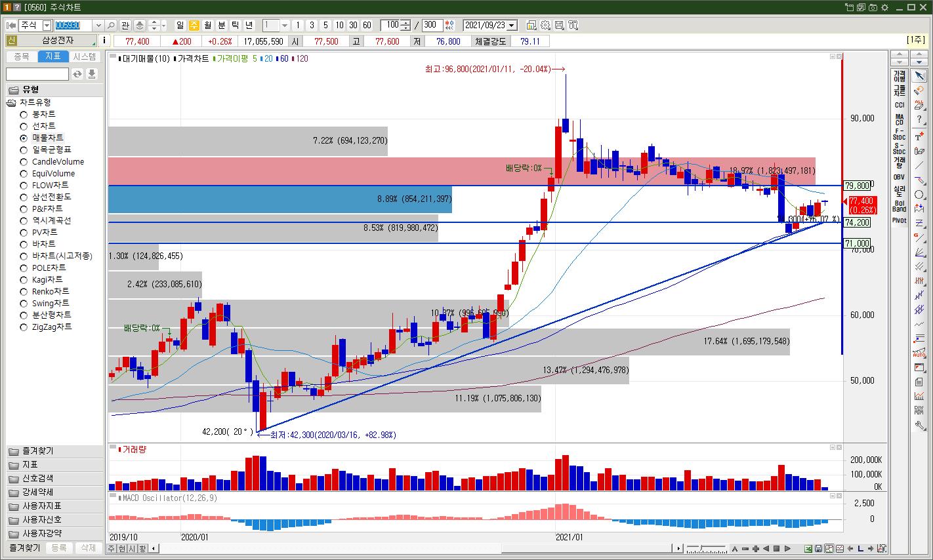Open the date 2021/09/23 dropdown
The image size is (933, 560).
512,26
